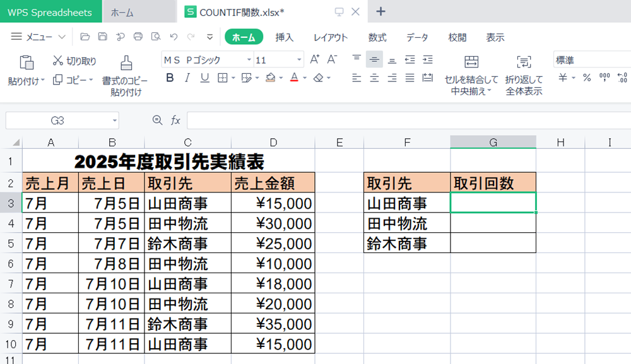Click the print preview icon
Image resolution: width=631 pixels, height=364 pixels.
156,37
